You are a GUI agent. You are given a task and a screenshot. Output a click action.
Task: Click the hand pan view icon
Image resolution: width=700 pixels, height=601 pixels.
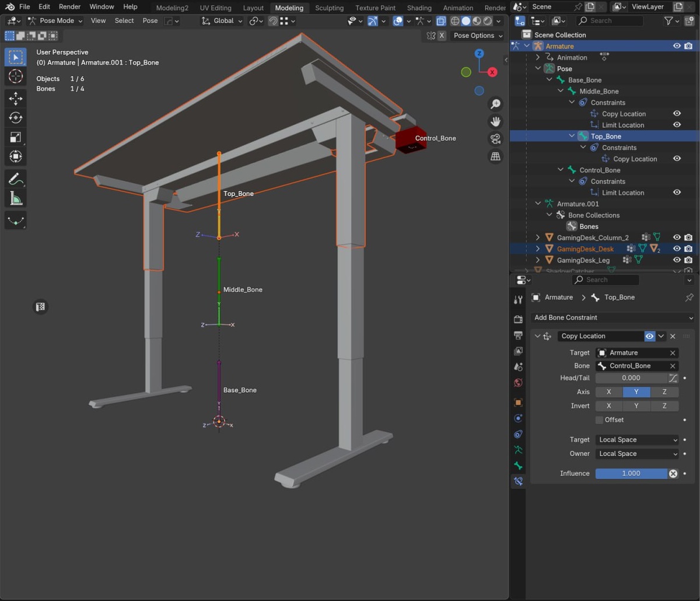[x=495, y=121]
